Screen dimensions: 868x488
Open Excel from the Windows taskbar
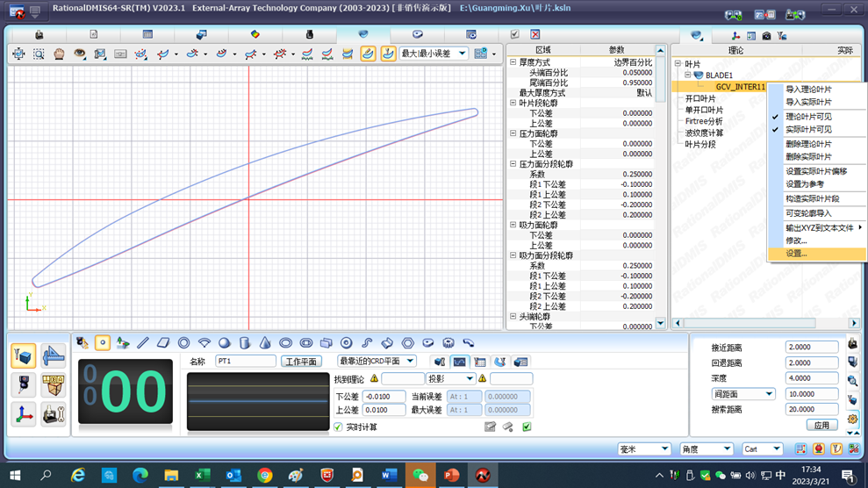[x=203, y=475]
